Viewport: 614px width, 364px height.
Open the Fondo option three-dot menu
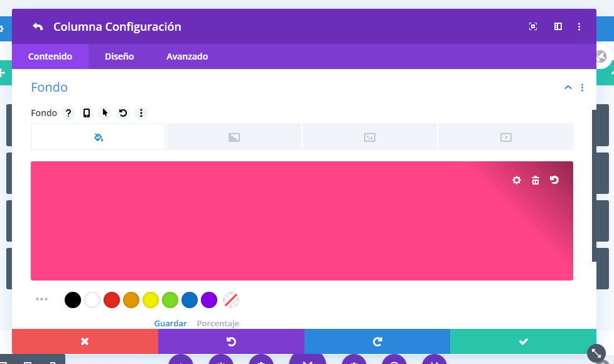pyautogui.click(x=141, y=113)
